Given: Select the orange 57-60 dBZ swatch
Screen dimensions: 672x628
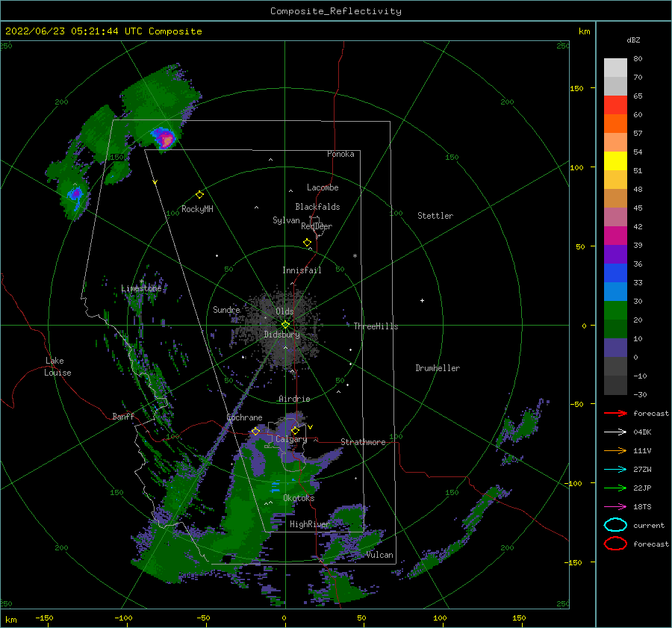Looking at the screenshot, I should [x=615, y=124].
